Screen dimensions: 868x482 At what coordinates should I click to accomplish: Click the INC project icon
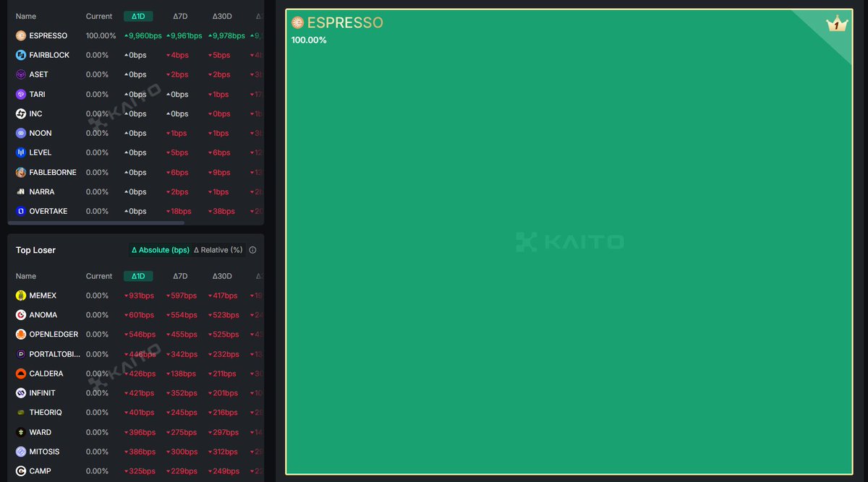[21, 113]
